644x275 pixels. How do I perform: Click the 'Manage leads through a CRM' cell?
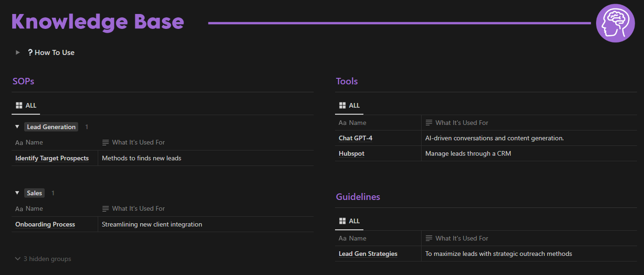[468, 154]
